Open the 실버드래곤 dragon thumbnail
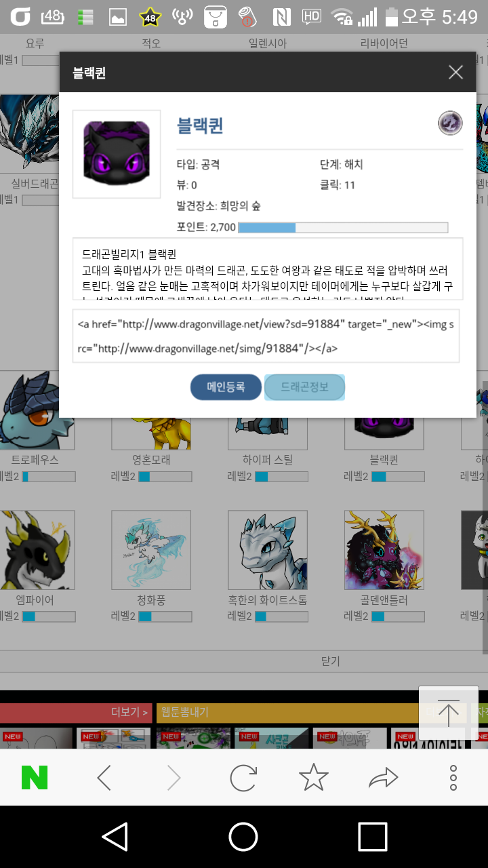Image resolution: width=488 pixels, height=868 pixels. (30, 132)
